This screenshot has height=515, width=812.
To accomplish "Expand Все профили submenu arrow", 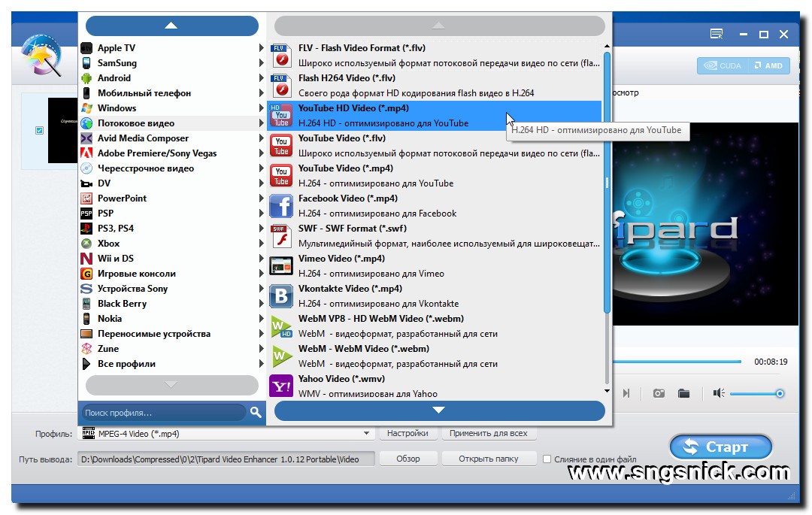I will (262, 364).
